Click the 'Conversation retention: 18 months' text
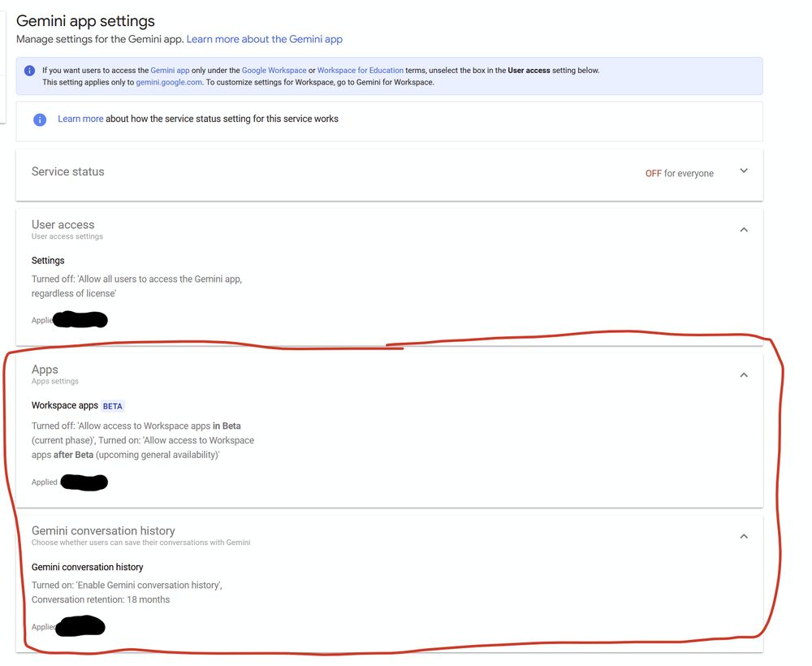812x666 pixels. tap(101, 599)
